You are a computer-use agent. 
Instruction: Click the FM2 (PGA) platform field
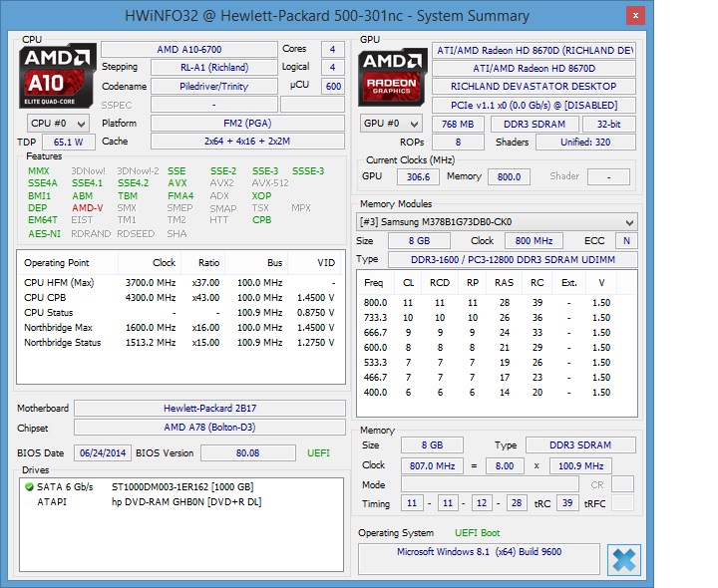pos(247,124)
